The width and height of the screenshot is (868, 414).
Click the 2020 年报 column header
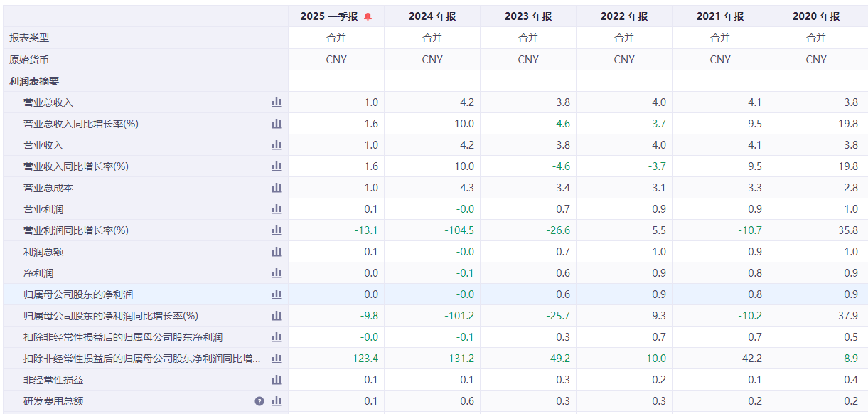[x=816, y=16]
